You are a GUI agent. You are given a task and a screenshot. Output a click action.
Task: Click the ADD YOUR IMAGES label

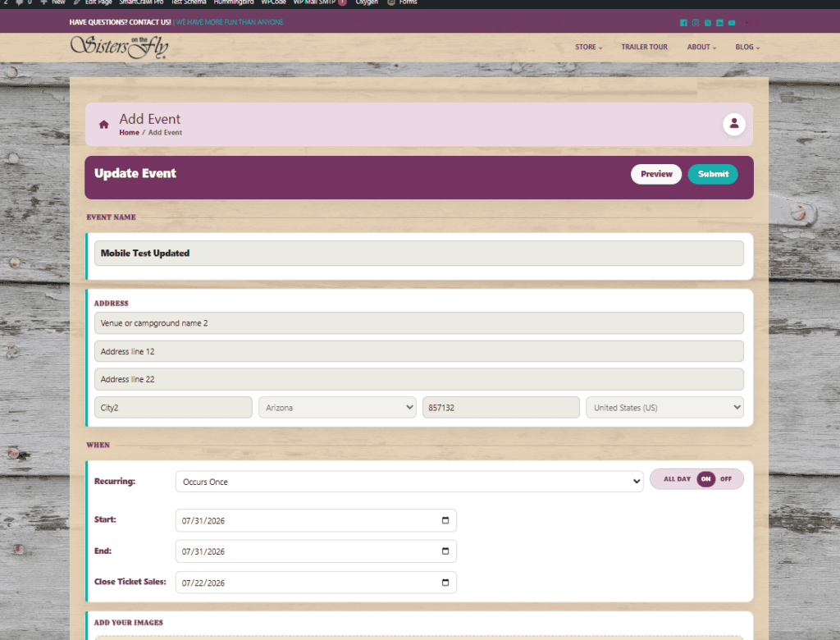[x=129, y=622]
